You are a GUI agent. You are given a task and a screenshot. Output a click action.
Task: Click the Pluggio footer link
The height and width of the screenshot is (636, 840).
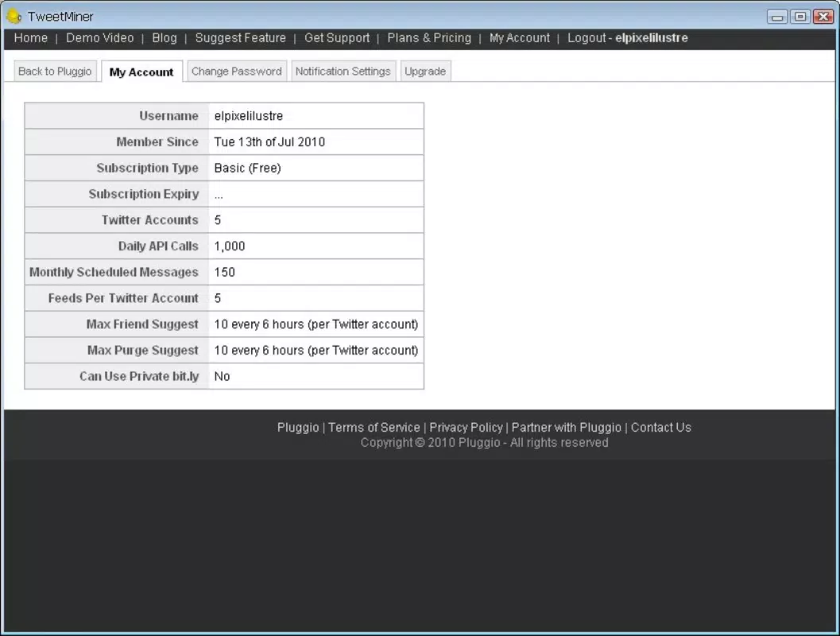[298, 428]
